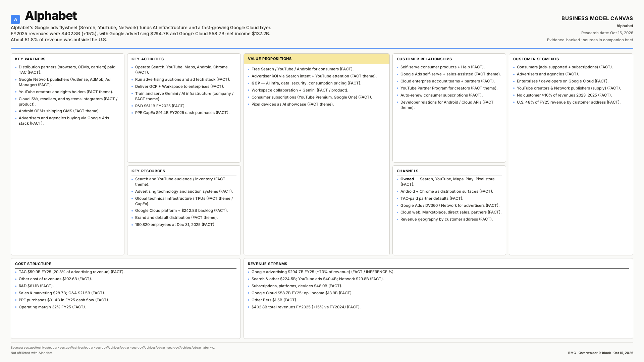Click 'Revenue geography by customer address' item
Screen dimensions: 644x362
tap(446, 219)
